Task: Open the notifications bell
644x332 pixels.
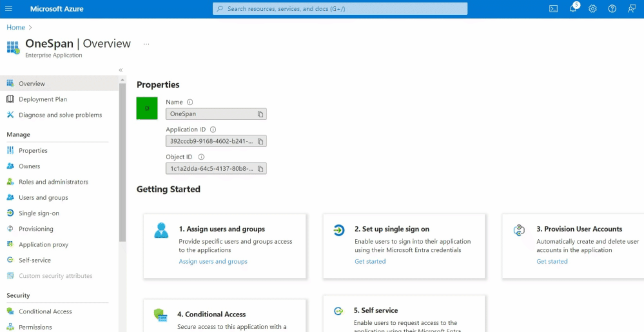Action: point(573,8)
